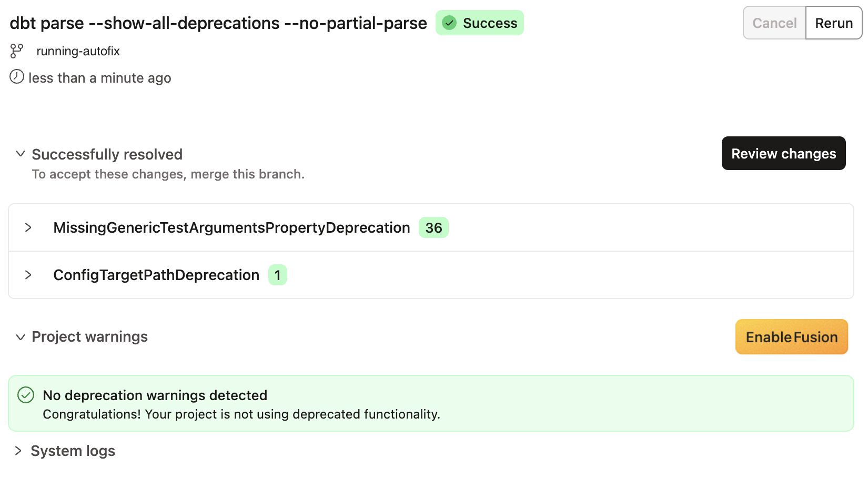Click the Success status pill

[479, 23]
